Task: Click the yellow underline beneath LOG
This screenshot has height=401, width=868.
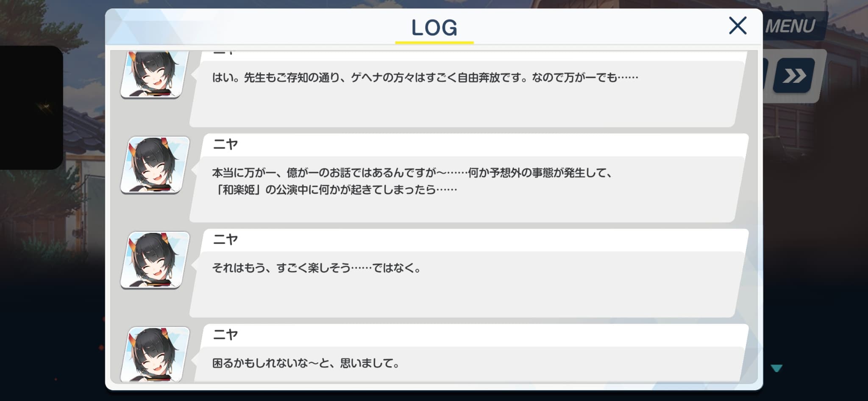Action: coord(434,42)
